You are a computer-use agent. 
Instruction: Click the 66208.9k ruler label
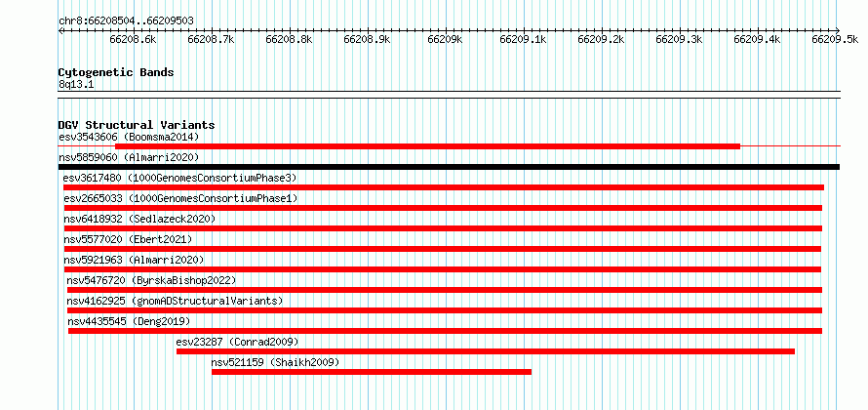(368, 39)
